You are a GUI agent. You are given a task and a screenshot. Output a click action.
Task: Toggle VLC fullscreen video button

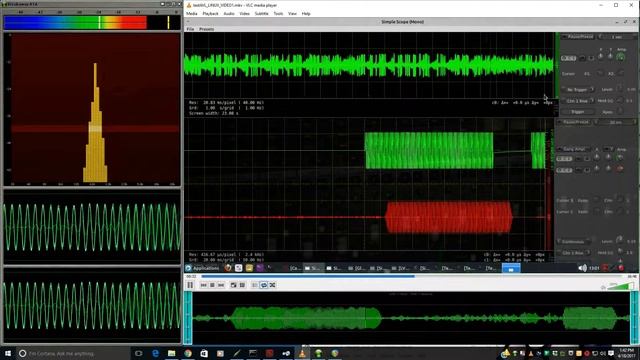(233, 285)
